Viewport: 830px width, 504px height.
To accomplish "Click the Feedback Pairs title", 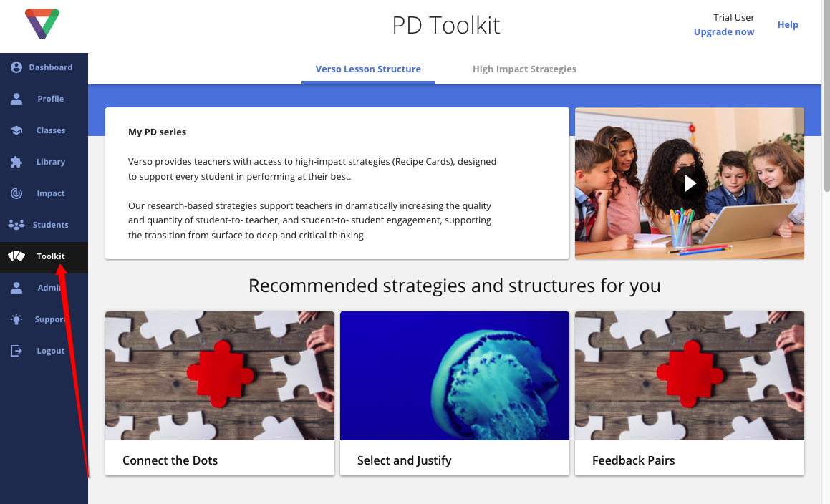I will point(634,460).
